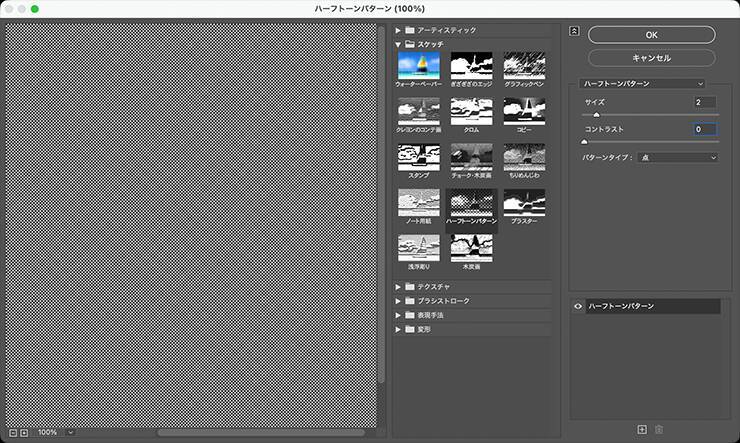The height and width of the screenshot is (443, 740).
Task: Expand the 表現手法 filter folder
Action: [x=398, y=315]
